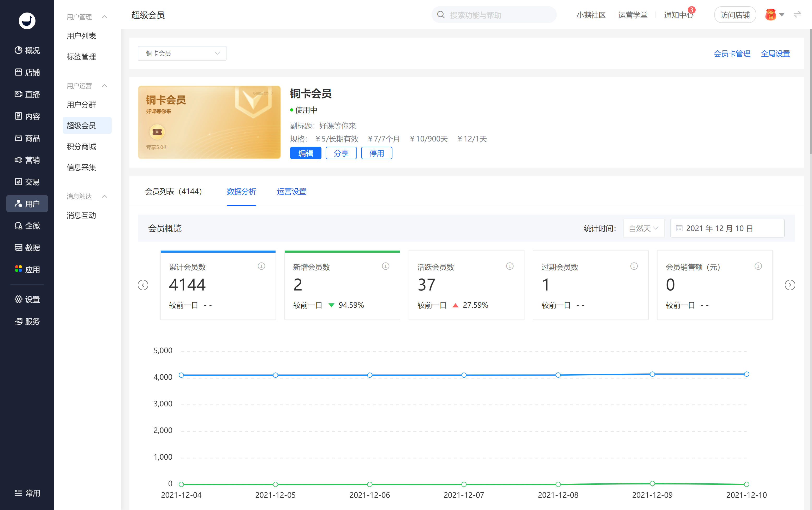Collapse the 消息触达 menu group
Image resolution: width=812 pixels, height=510 pixels.
[x=105, y=196]
